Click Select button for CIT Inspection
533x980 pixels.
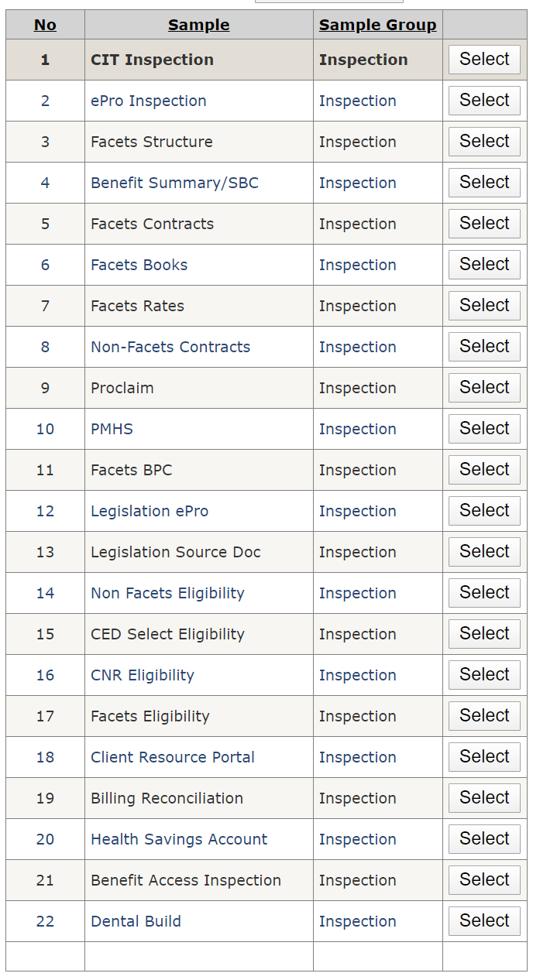[x=484, y=60]
